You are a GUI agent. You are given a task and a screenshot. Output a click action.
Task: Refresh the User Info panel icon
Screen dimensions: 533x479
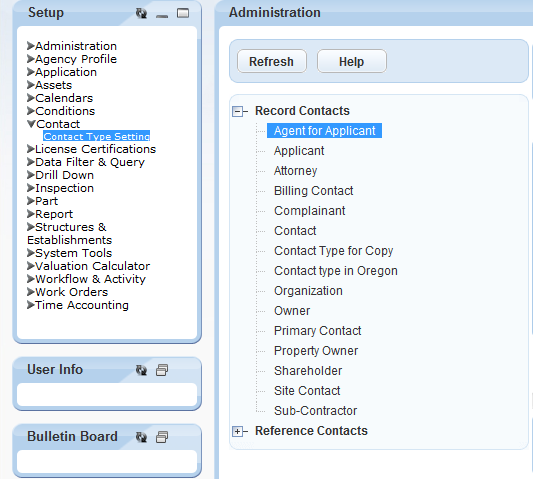pyautogui.click(x=141, y=370)
